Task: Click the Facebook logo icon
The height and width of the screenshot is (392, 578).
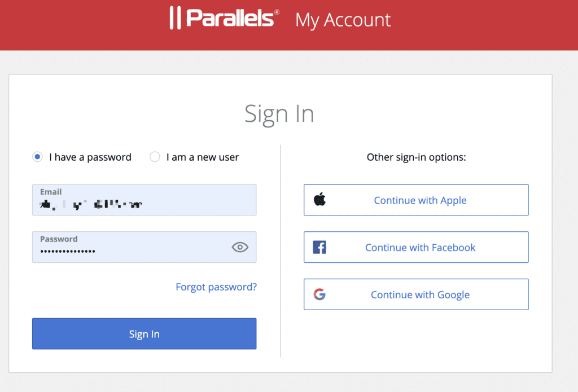Action: click(x=319, y=247)
